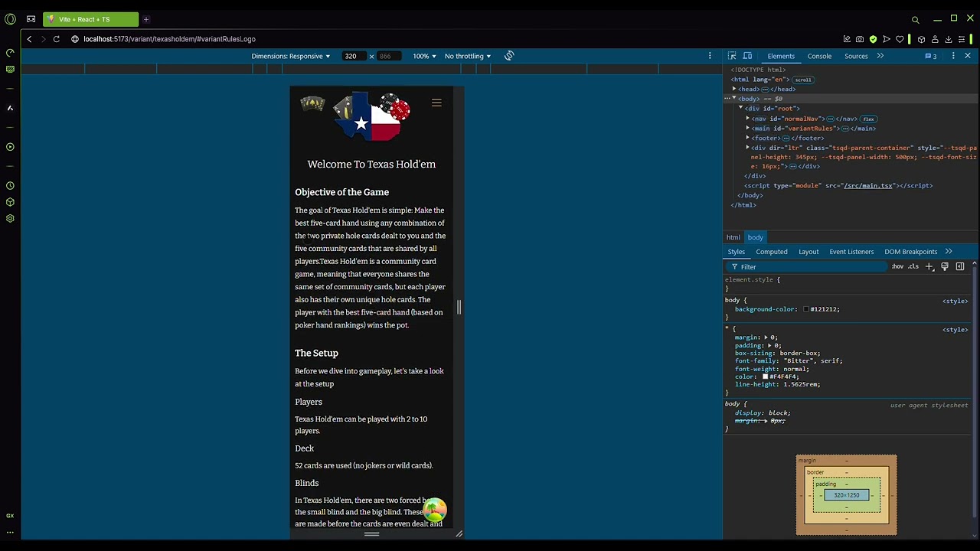Image resolution: width=980 pixels, height=551 pixels.
Task: Open the downloads icon in toolbar
Action: [949, 39]
